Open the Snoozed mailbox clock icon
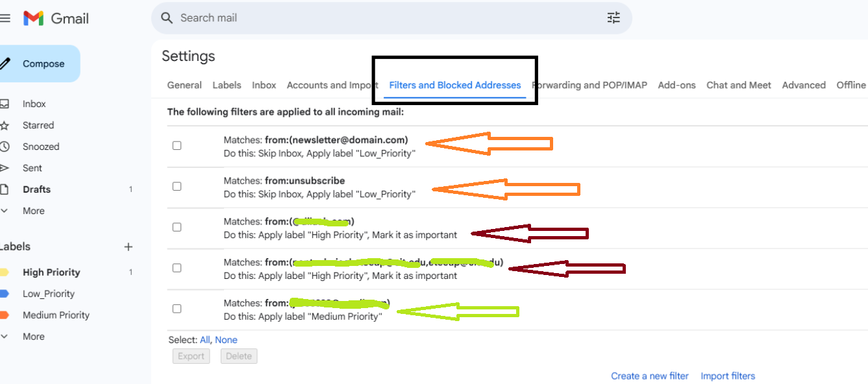Image resolution: width=868 pixels, height=384 pixels. (x=7, y=146)
